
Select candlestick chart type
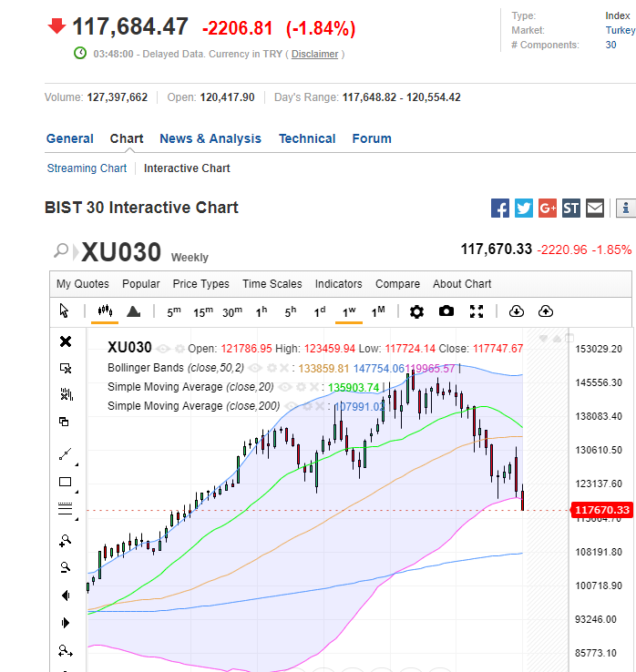[105, 311]
